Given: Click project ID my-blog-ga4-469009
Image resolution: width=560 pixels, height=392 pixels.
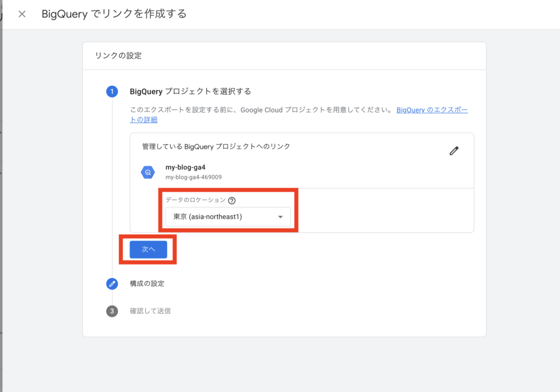Looking at the screenshot, I should click(x=194, y=177).
